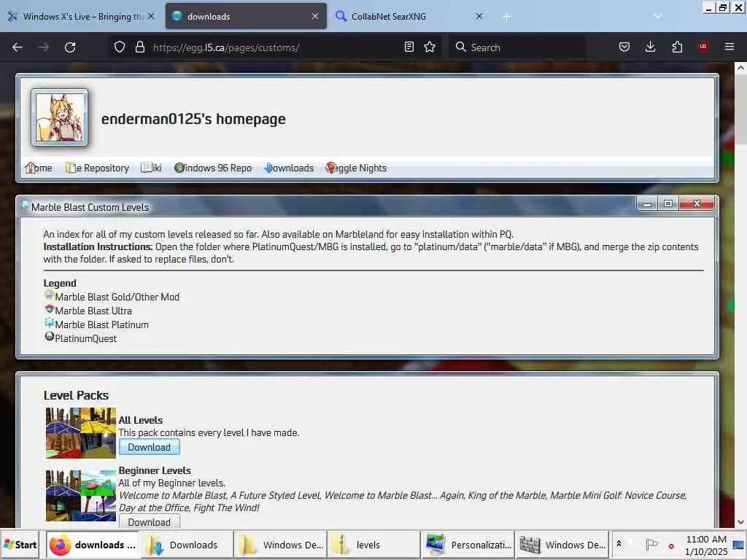Select Firefox downloads taskbar button
The image size is (747, 560).
(x=92, y=544)
